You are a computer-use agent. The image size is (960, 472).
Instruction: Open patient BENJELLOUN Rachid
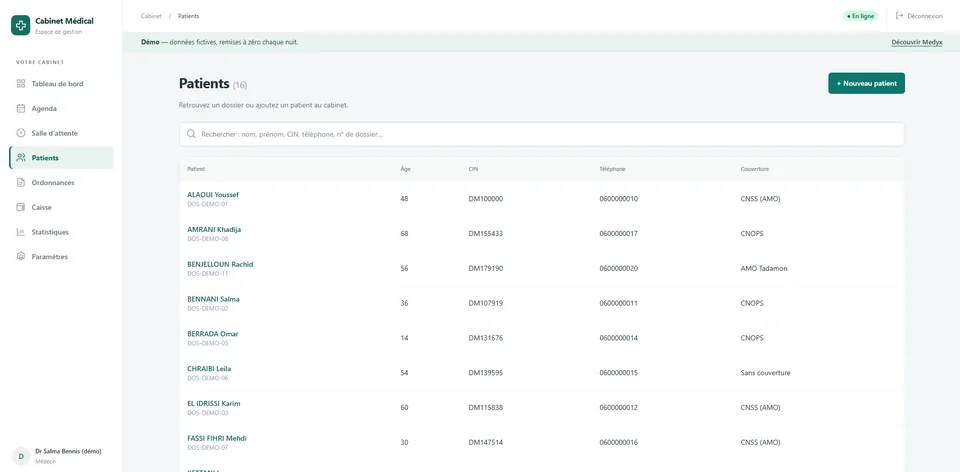pos(220,264)
